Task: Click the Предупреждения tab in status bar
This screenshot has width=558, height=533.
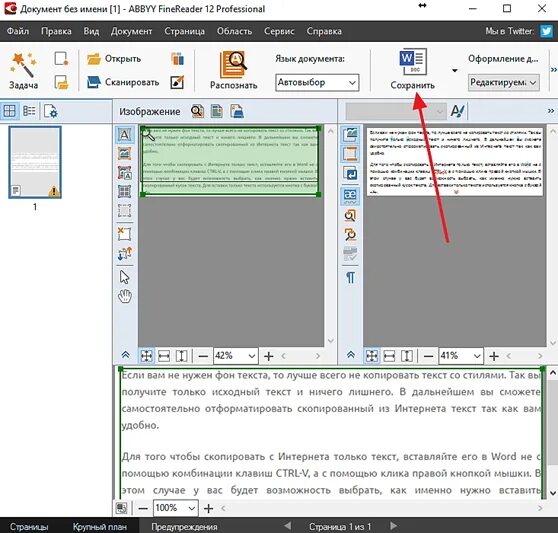Action: pos(184,527)
